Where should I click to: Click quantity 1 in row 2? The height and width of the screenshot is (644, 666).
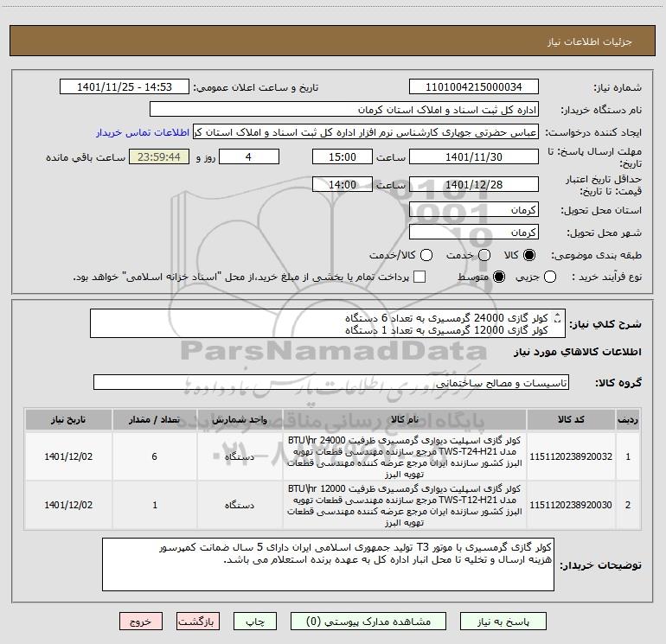pyautogui.click(x=155, y=505)
